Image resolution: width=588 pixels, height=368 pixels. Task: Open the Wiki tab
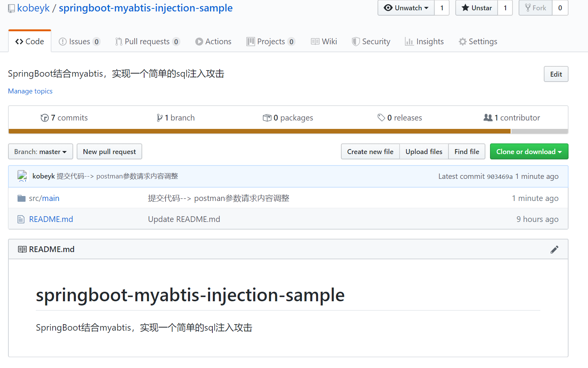(x=323, y=41)
